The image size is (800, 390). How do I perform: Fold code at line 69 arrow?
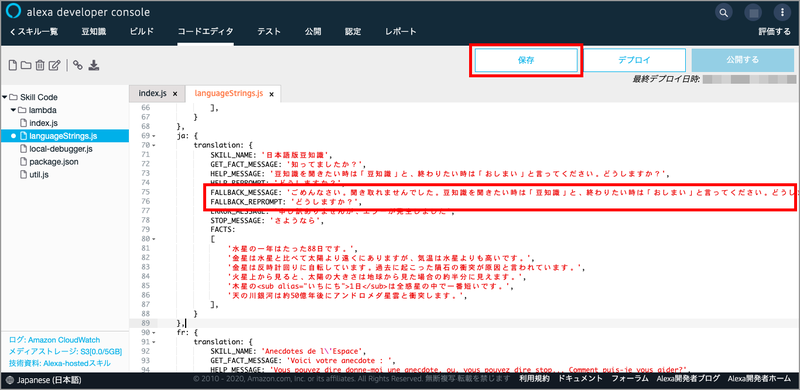(x=154, y=136)
